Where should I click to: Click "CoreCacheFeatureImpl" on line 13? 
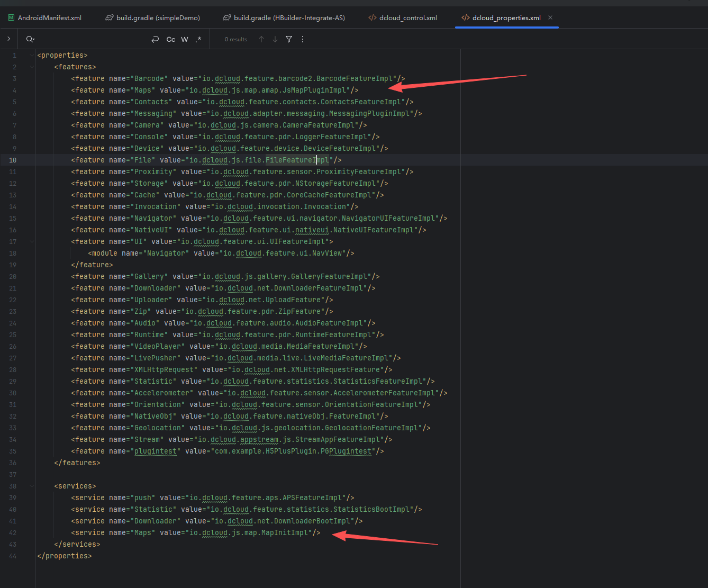329,195
